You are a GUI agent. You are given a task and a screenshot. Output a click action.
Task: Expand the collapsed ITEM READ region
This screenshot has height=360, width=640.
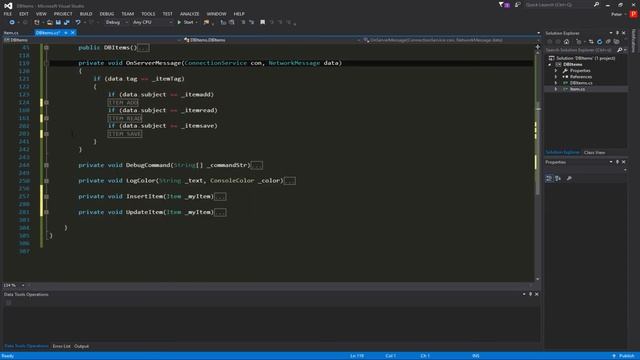[x=47, y=118]
